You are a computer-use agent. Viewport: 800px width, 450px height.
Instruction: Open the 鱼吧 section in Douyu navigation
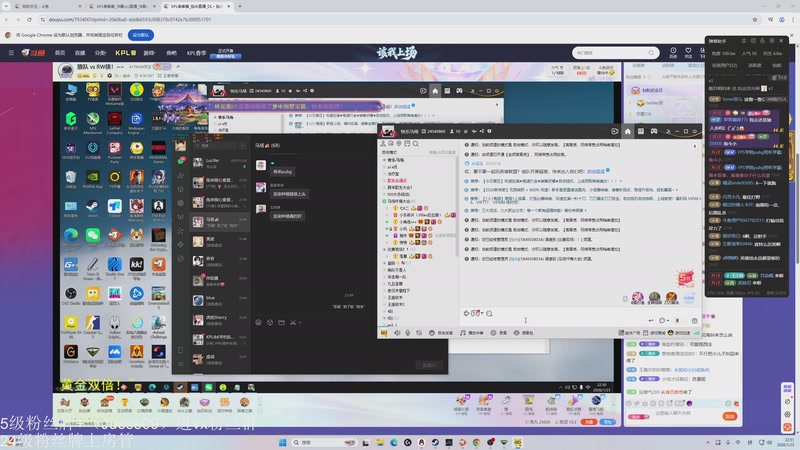point(171,53)
